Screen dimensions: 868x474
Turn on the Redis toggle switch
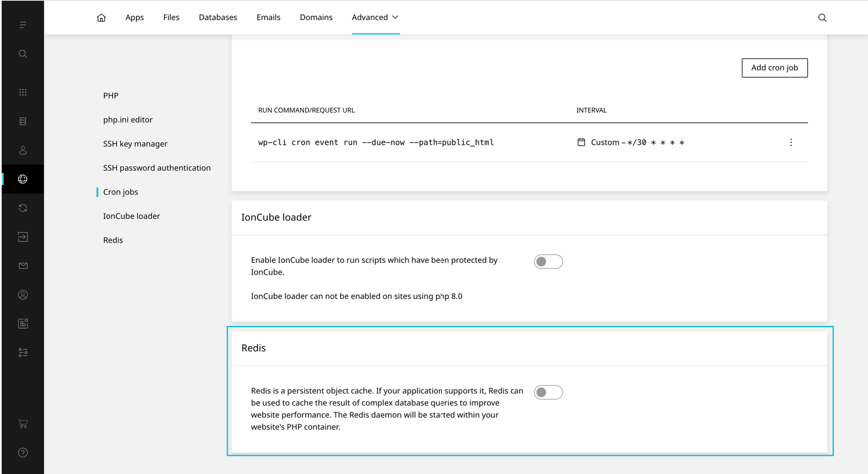coord(548,392)
